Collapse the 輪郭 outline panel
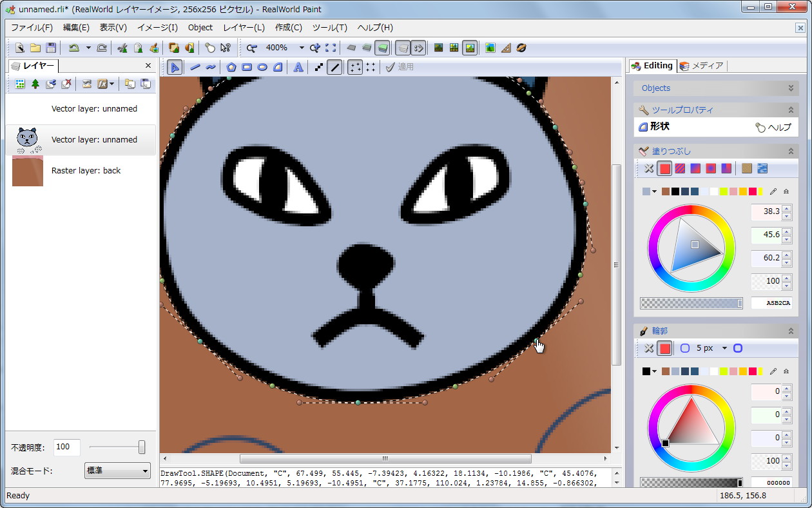Screen dimensions: 812x508 (791, 331)
